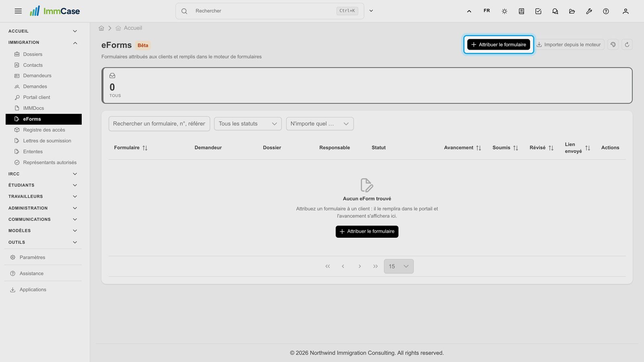Open the chevron dropdown beside the search bar
This screenshot has height=362, width=644.
tap(371, 11)
